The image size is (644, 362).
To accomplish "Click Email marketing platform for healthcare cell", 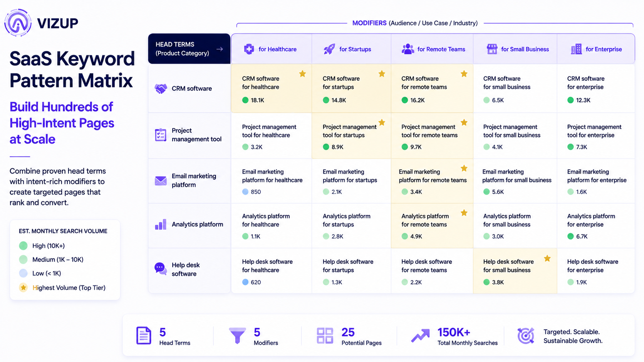I will click(271, 181).
